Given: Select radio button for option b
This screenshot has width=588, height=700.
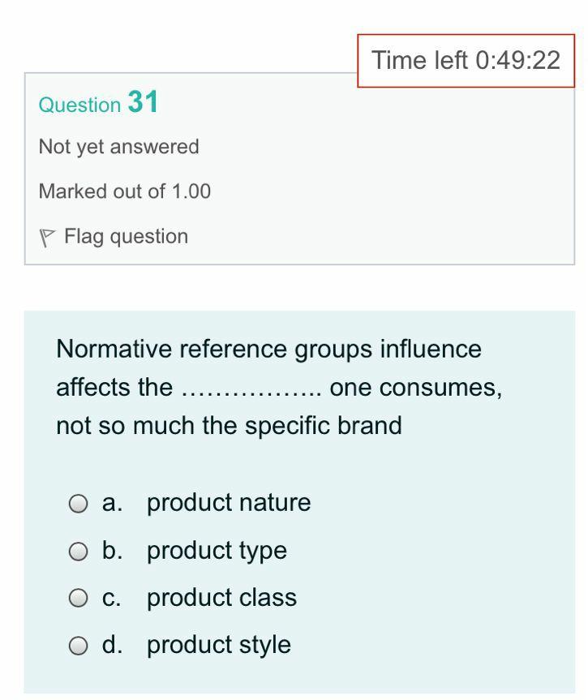Looking at the screenshot, I should (x=79, y=551).
